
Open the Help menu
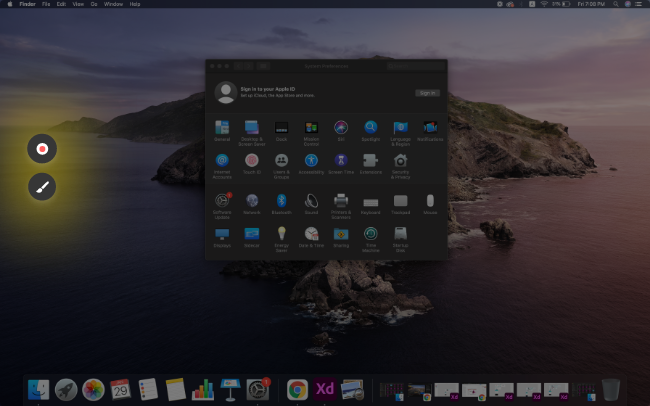(135, 4)
